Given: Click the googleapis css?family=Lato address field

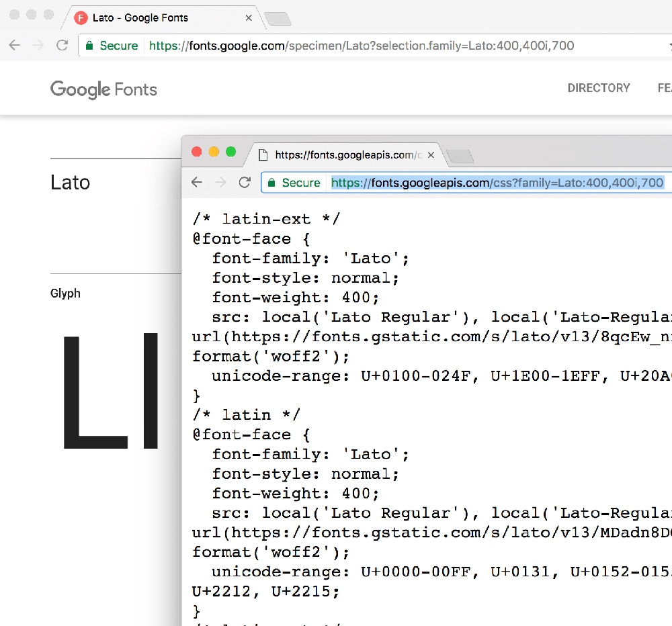Looking at the screenshot, I should pos(467,183).
